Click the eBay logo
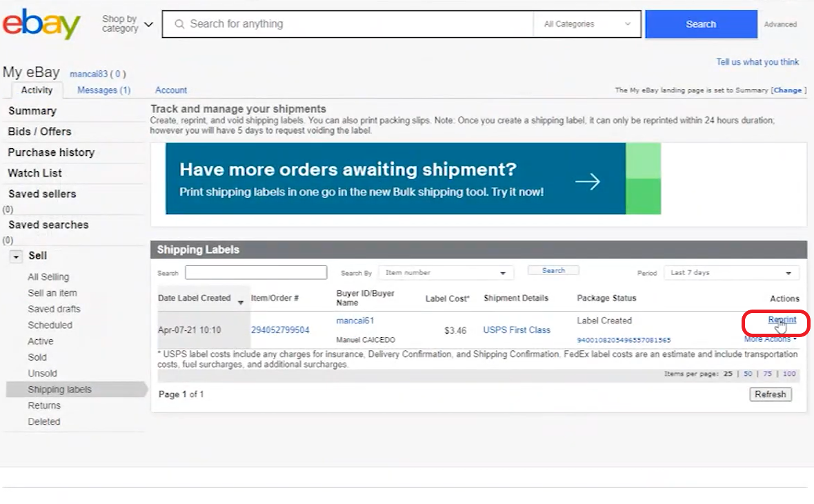 tap(41, 24)
